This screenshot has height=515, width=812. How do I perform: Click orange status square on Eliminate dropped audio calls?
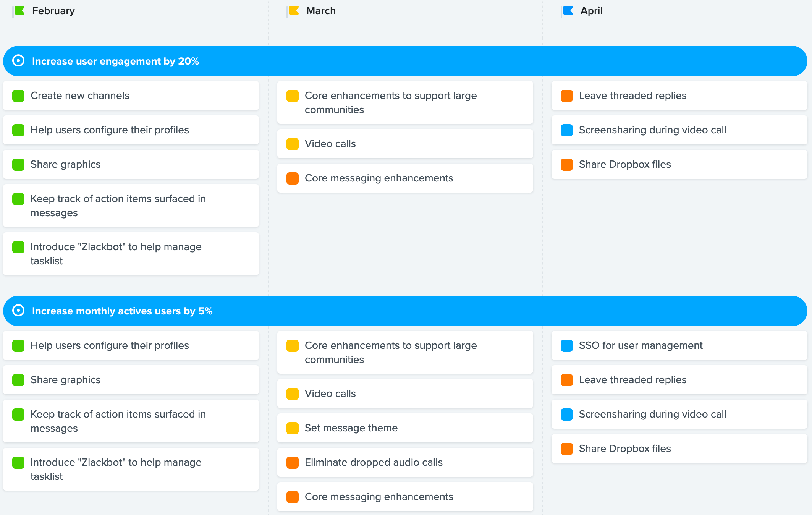point(293,463)
